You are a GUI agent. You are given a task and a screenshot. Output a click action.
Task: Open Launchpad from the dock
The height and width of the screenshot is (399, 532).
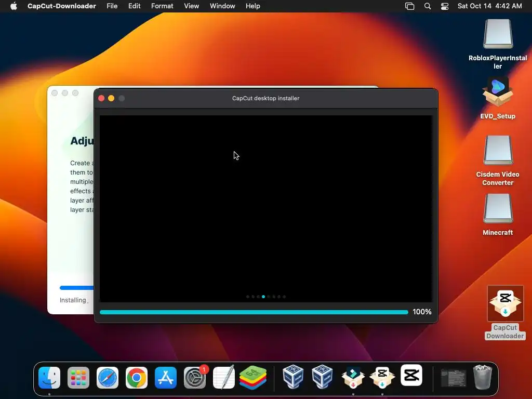click(x=78, y=377)
